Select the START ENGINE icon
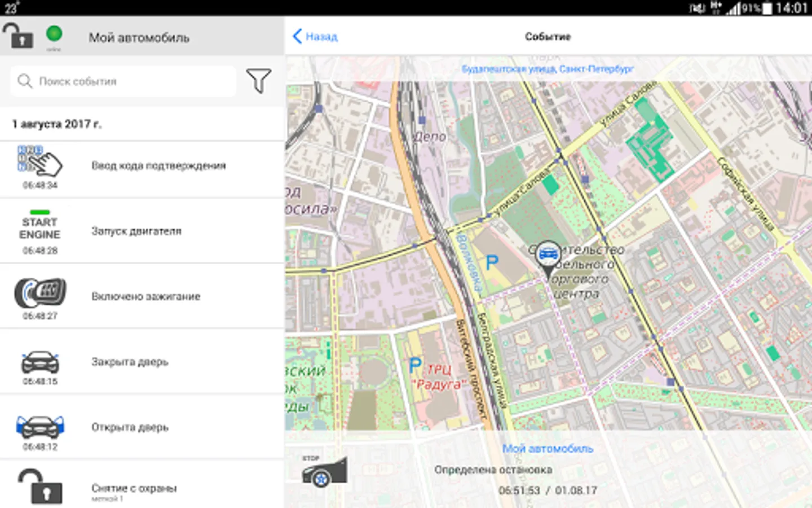812x508 pixels. coord(39,226)
